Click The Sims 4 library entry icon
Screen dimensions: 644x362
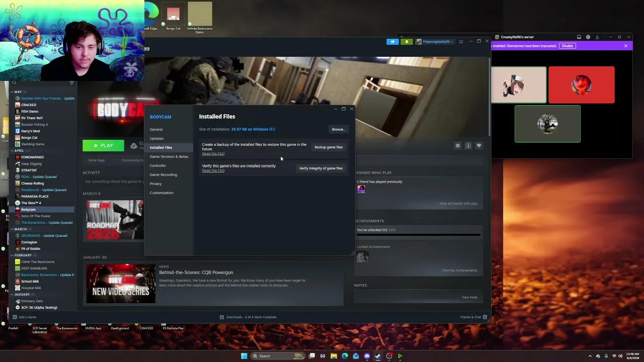coord(18,203)
